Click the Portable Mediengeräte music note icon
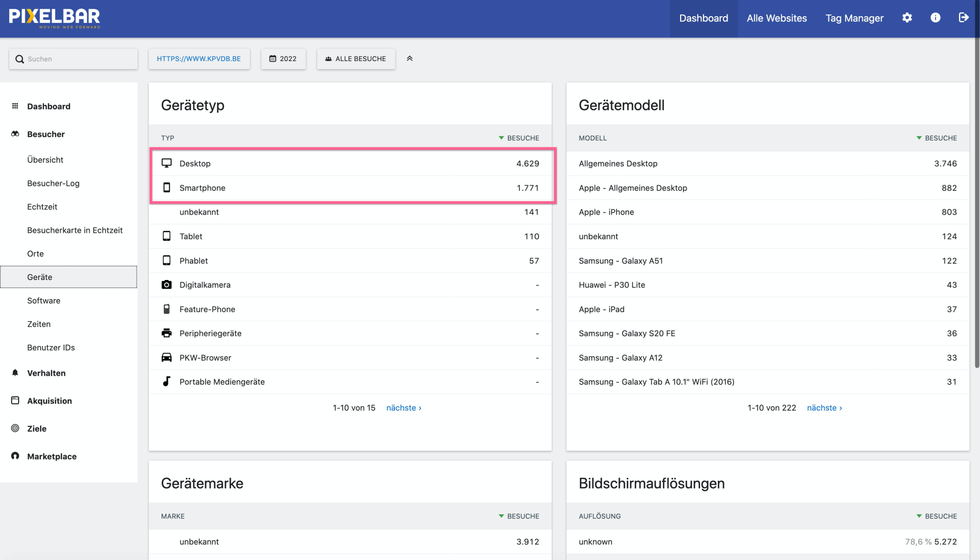Screen dimensions: 980x560 pos(167,382)
